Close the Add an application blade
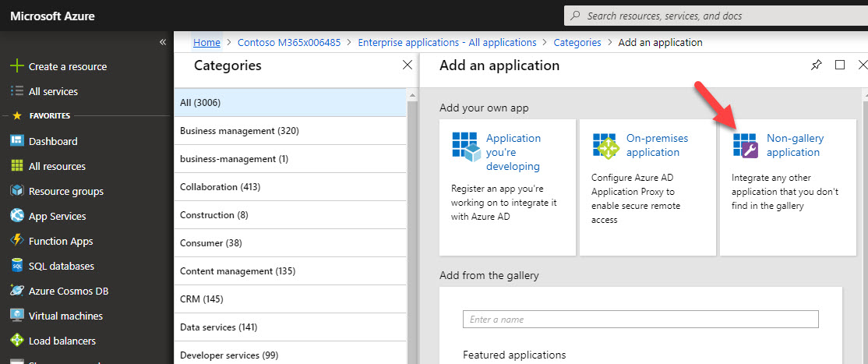 point(863,65)
